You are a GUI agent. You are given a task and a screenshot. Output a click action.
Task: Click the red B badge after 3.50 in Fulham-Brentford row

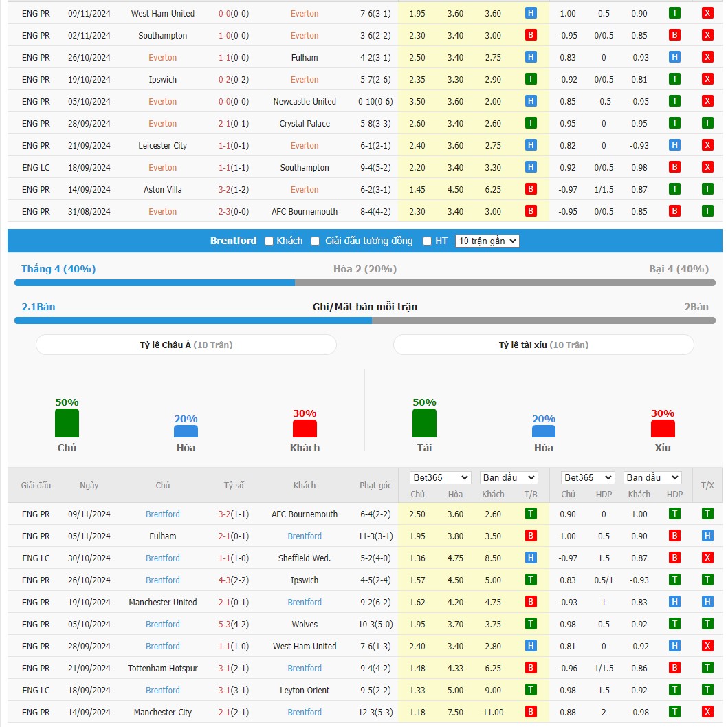pos(531,536)
